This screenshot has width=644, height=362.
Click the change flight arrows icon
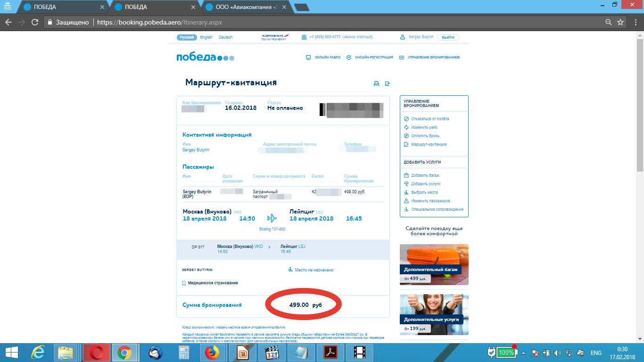point(406,128)
